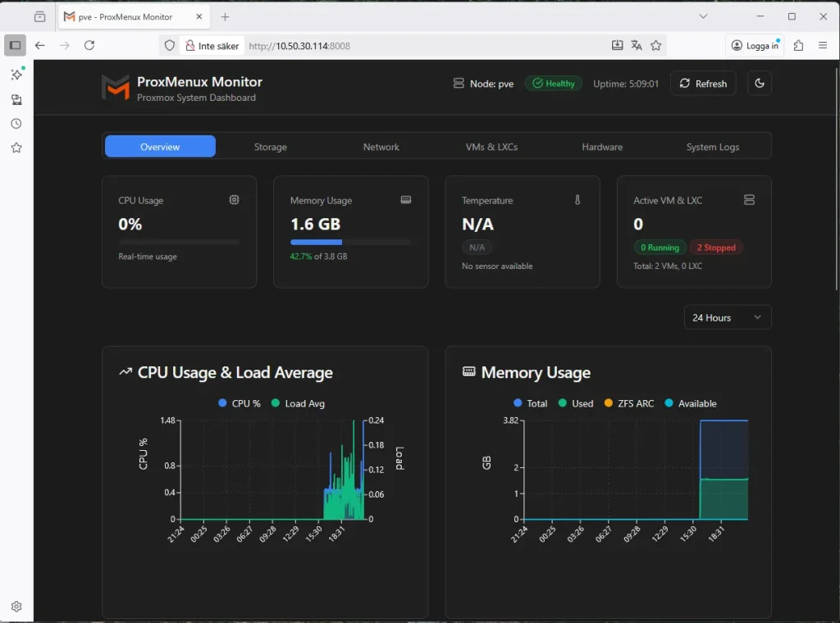
Task: Open the System Logs tab
Action: (x=712, y=147)
